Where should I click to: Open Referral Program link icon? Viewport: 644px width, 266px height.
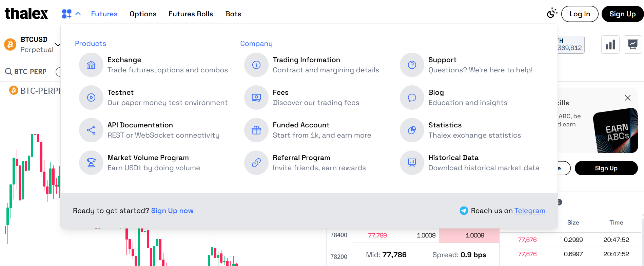(256, 163)
